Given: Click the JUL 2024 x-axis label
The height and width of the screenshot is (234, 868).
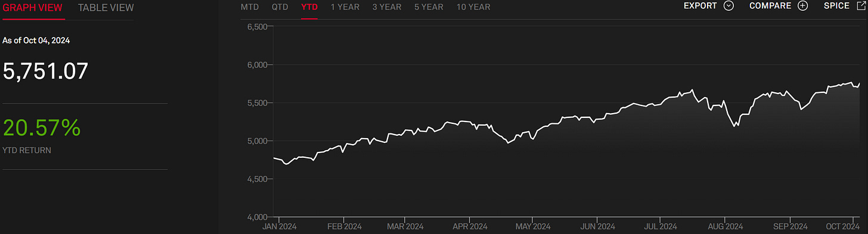Looking at the screenshot, I should tap(660, 226).
